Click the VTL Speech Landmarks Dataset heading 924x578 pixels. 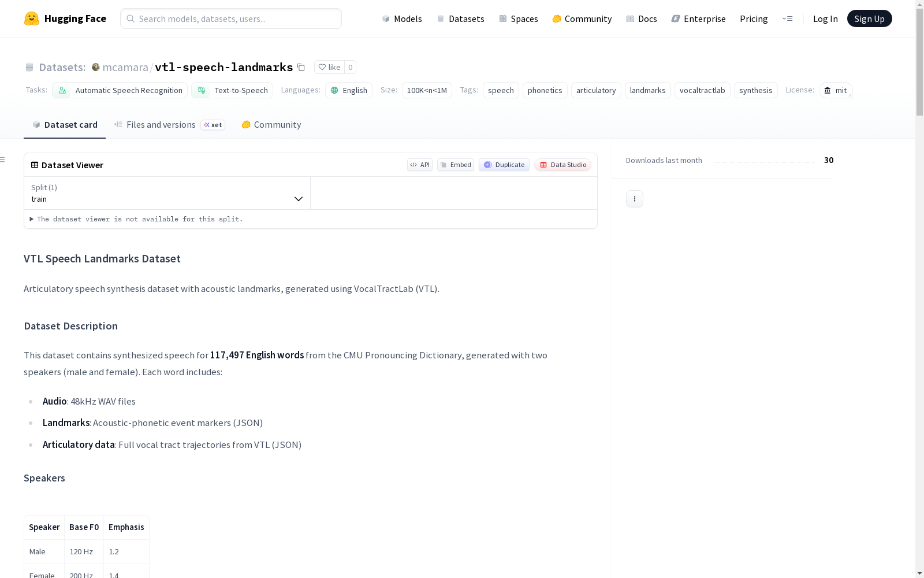(102, 258)
